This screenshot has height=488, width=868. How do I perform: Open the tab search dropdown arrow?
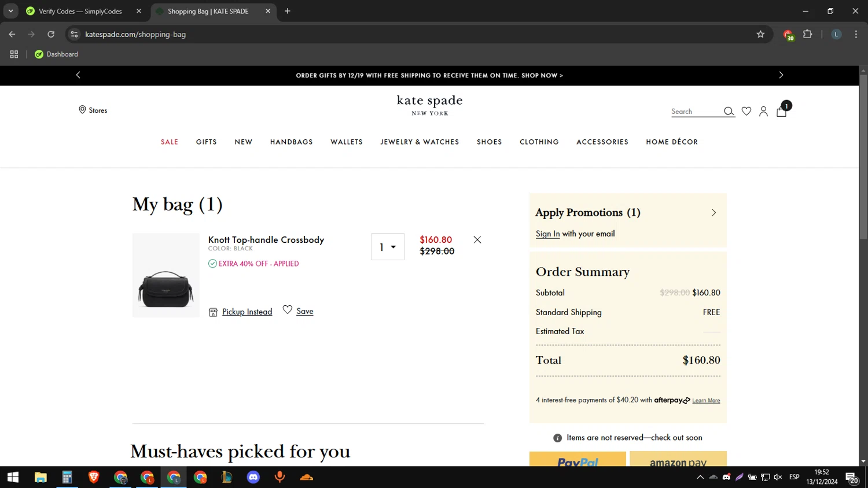pyautogui.click(x=10, y=11)
